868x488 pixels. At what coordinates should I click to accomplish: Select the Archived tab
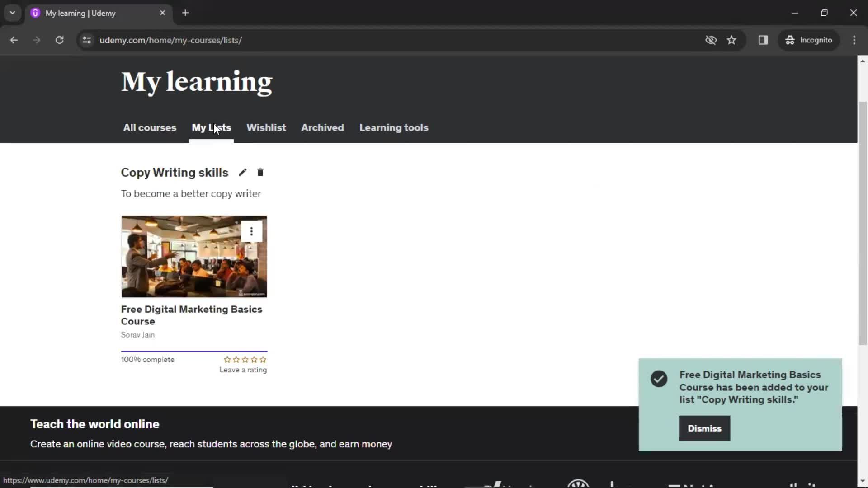coord(322,127)
